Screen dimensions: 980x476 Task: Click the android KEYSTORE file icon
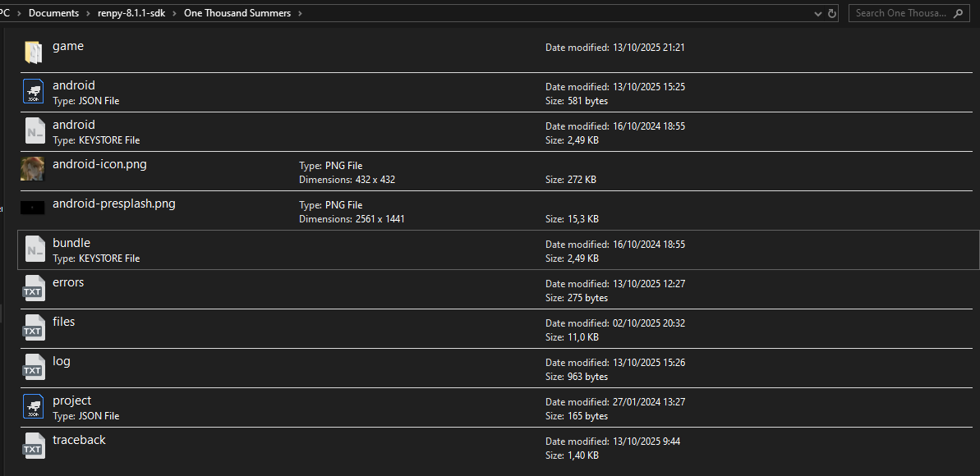[33, 130]
